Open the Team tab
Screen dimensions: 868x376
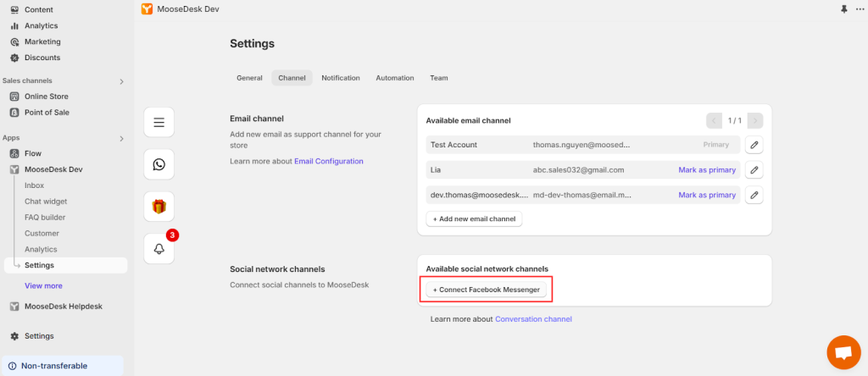(438, 78)
